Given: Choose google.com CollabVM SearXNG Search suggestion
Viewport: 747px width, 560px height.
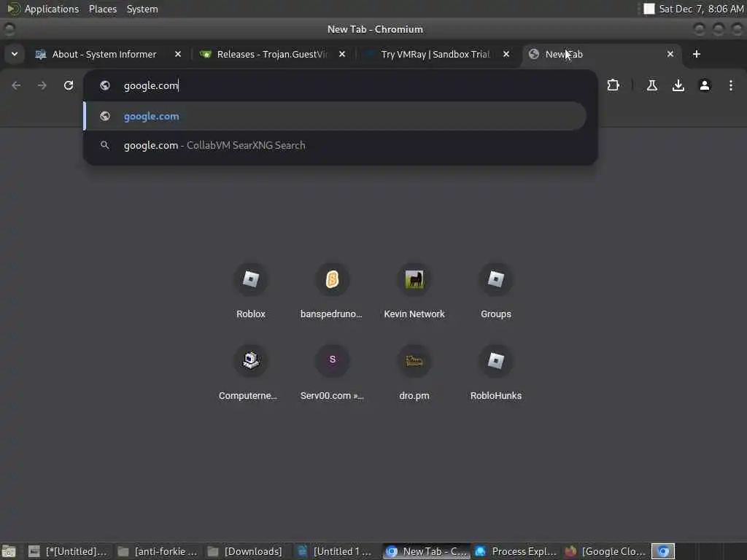Looking at the screenshot, I should 336,145.
